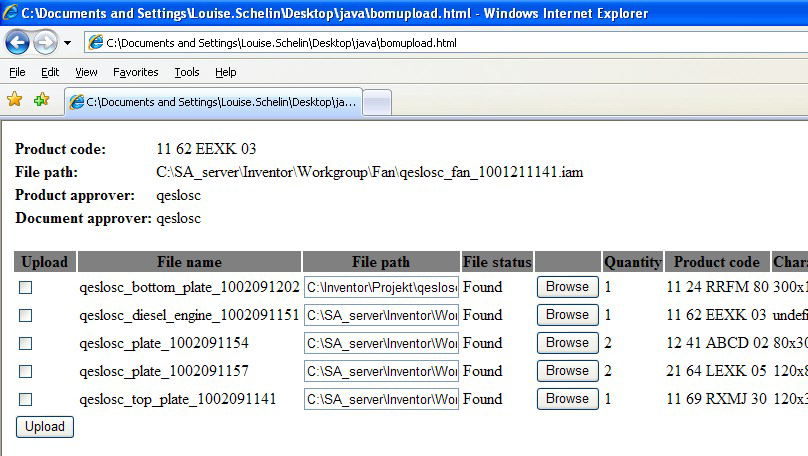The height and width of the screenshot is (456, 808).
Task: Select the bomupload.html browser tab
Action: pyautogui.click(x=213, y=102)
